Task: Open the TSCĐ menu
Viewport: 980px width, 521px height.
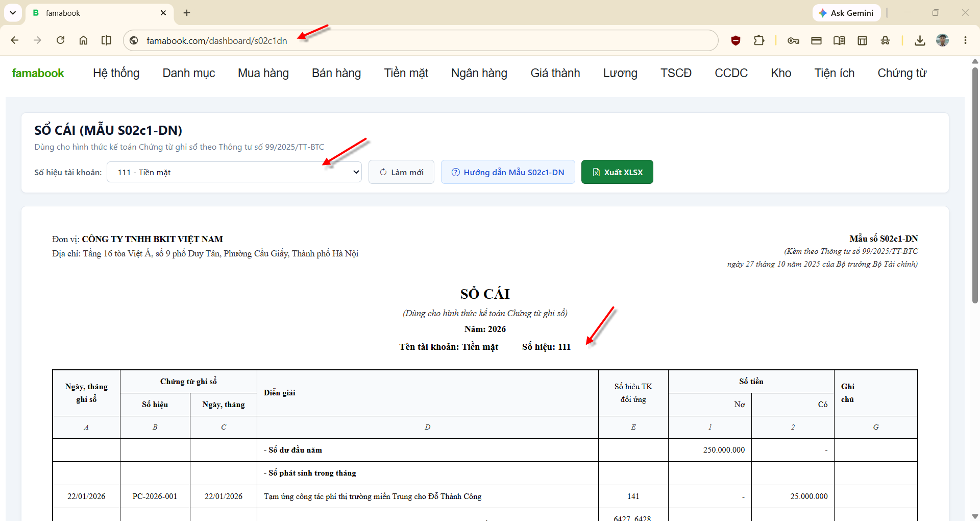Action: click(676, 73)
